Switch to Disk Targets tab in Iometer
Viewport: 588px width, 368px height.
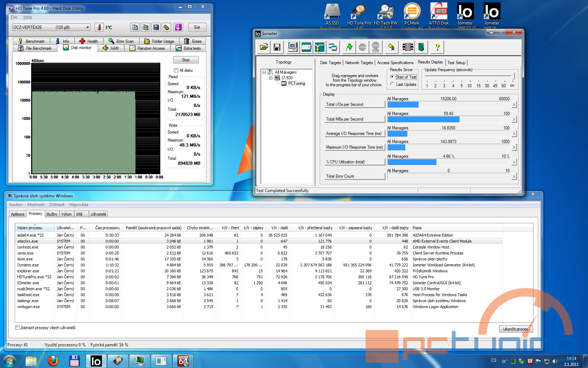(x=330, y=63)
